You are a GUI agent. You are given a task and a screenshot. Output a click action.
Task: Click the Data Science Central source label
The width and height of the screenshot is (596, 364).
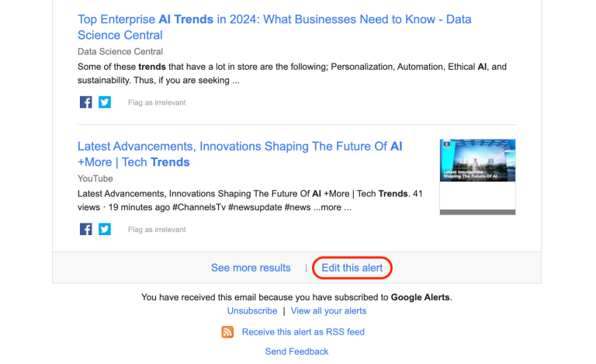120,52
